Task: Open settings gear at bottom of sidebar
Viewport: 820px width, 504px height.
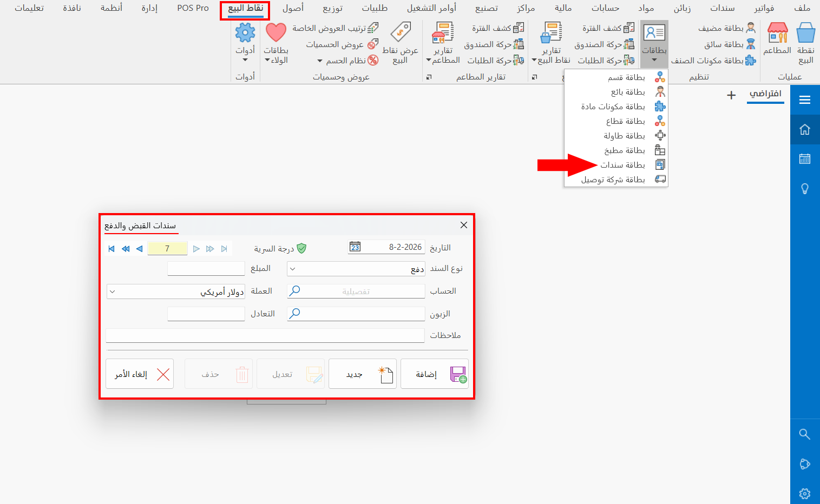Action: coord(805,493)
